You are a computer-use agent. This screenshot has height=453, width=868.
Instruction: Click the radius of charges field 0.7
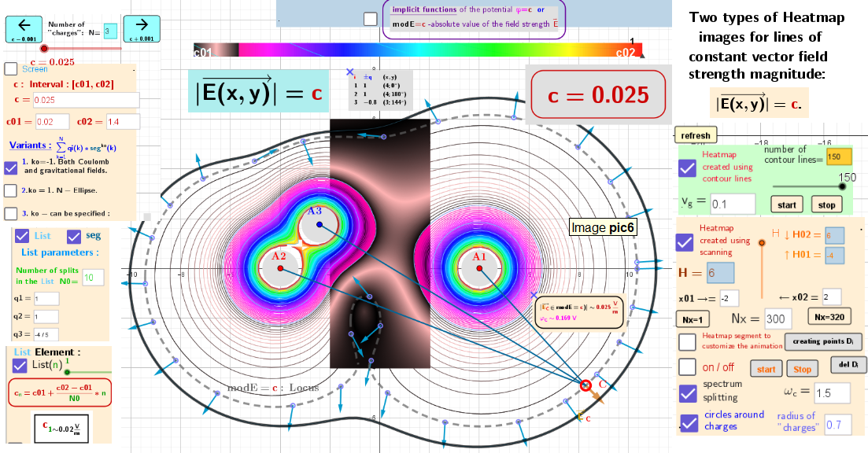(x=837, y=425)
